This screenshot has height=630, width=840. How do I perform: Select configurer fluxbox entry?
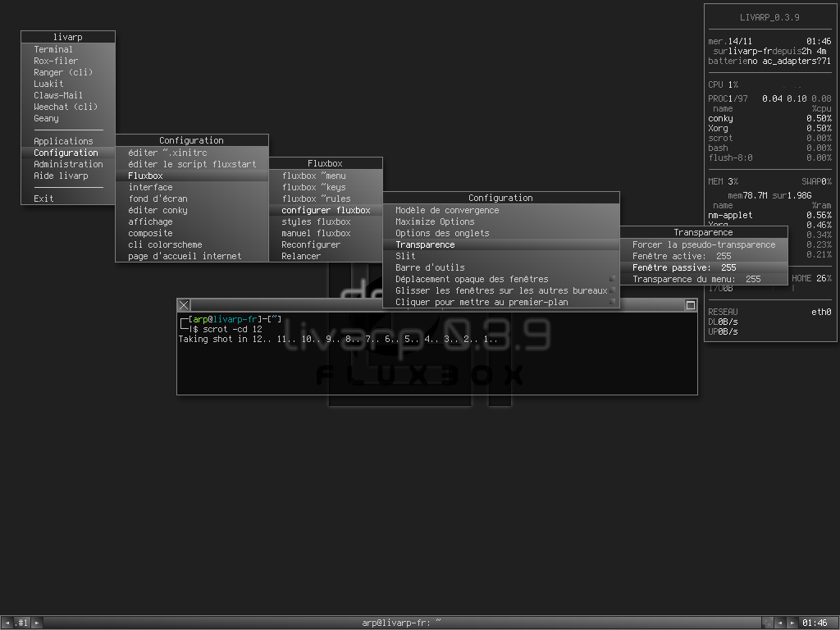click(326, 210)
